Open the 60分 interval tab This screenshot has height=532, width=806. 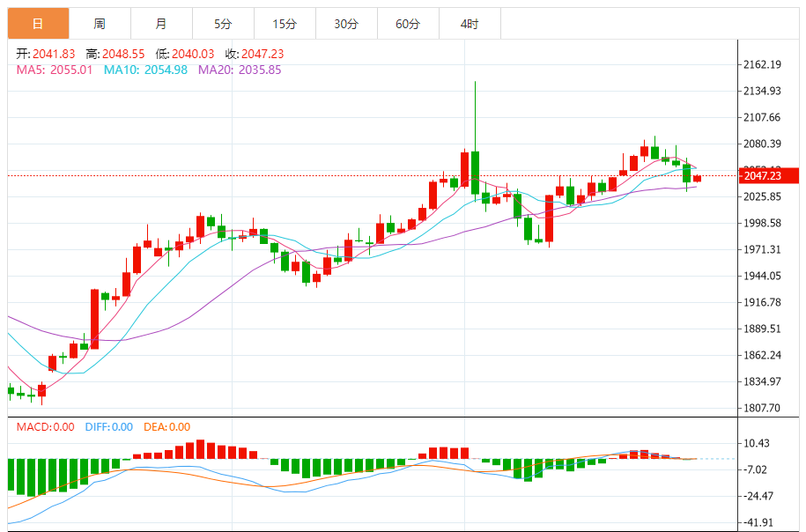point(408,24)
